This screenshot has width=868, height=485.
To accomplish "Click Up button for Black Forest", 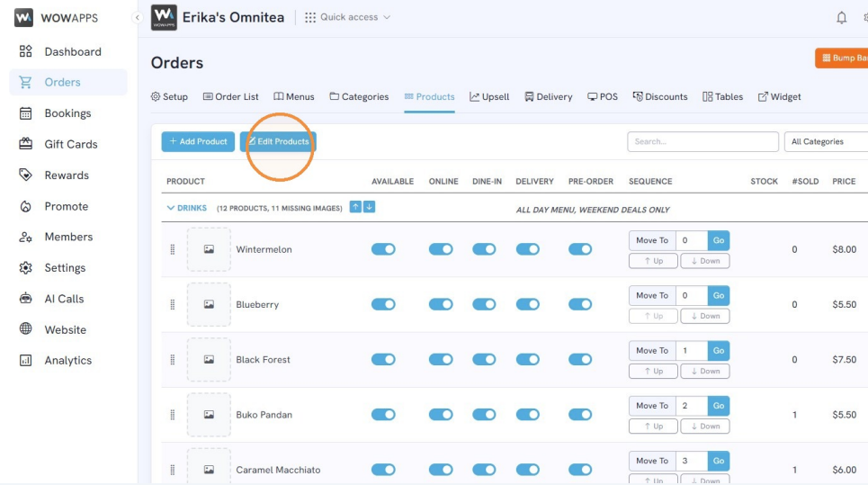I will pyautogui.click(x=653, y=371).
